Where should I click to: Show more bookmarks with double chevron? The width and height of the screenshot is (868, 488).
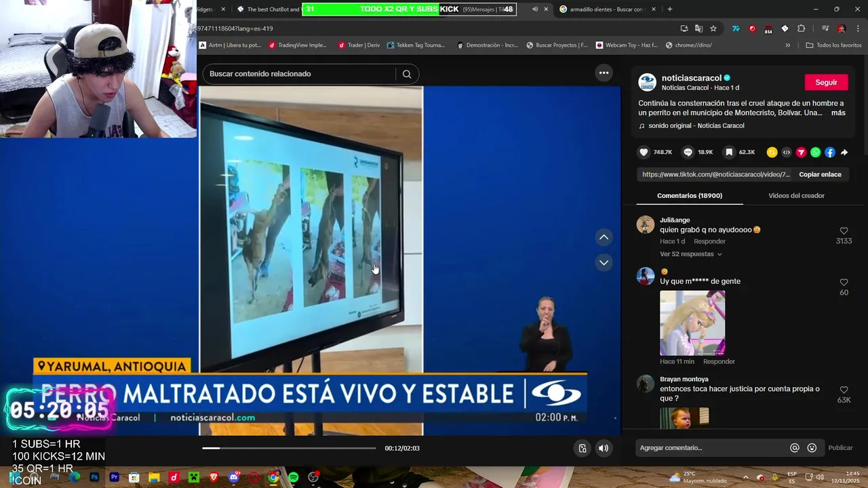click(x=787, y=45)
